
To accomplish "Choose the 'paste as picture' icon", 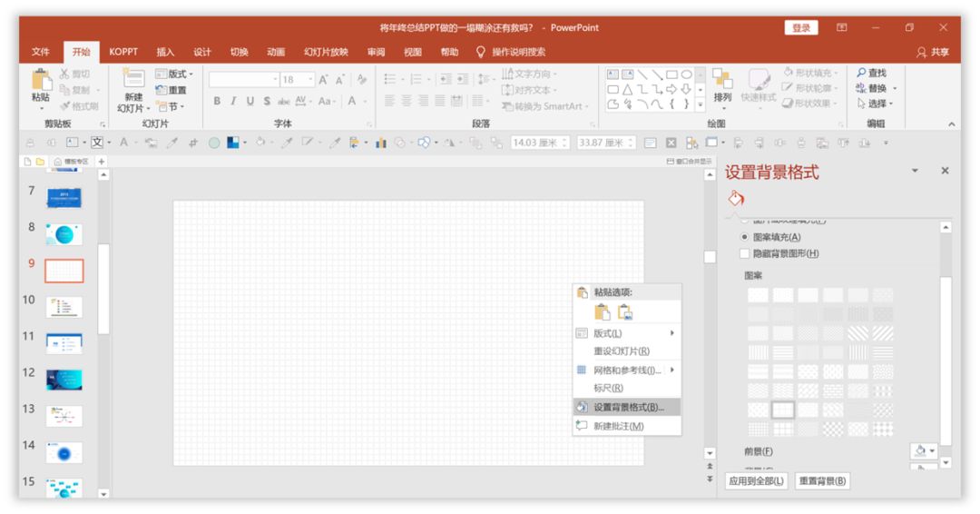I will 625,312.
